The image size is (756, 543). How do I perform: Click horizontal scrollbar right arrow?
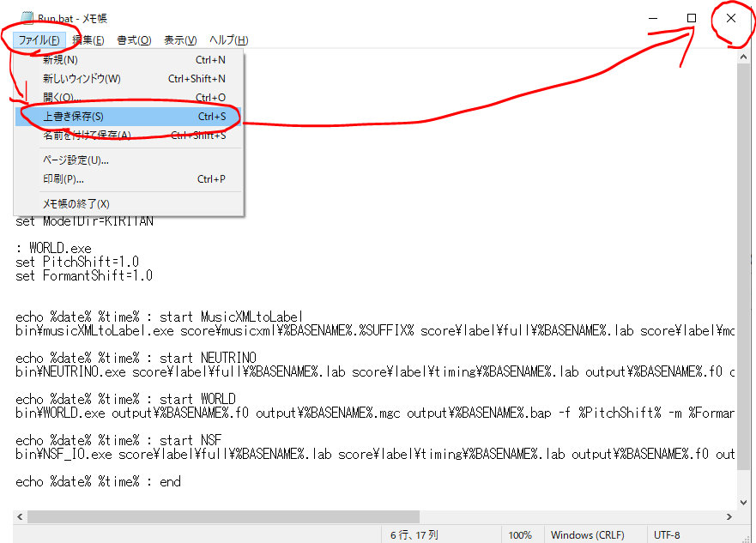(x=729, y=516)
